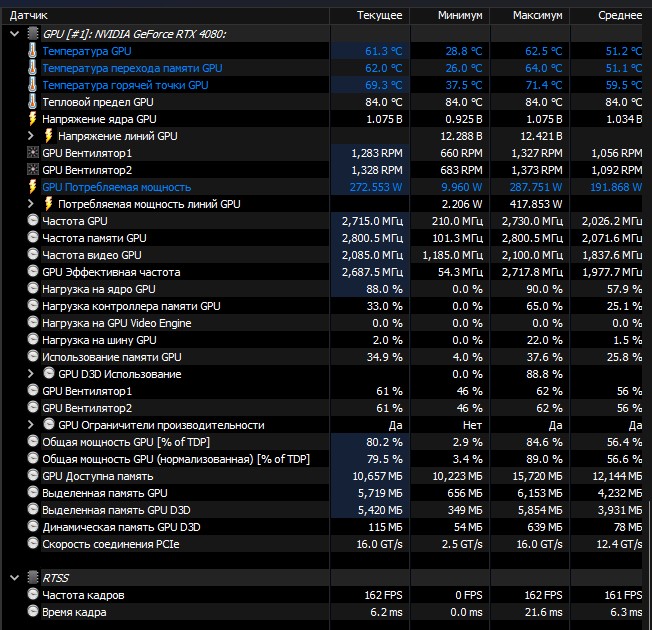652x630 pixels.
Task: Expand the GPU D3D Использование subgroup
Action: 30,374
